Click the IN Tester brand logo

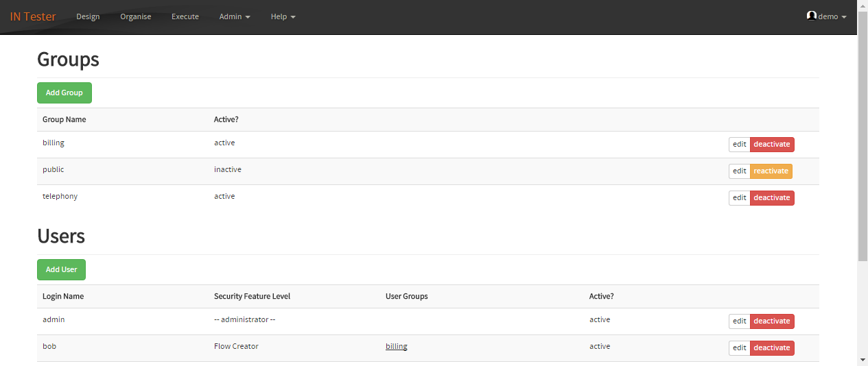coord(33,16)
